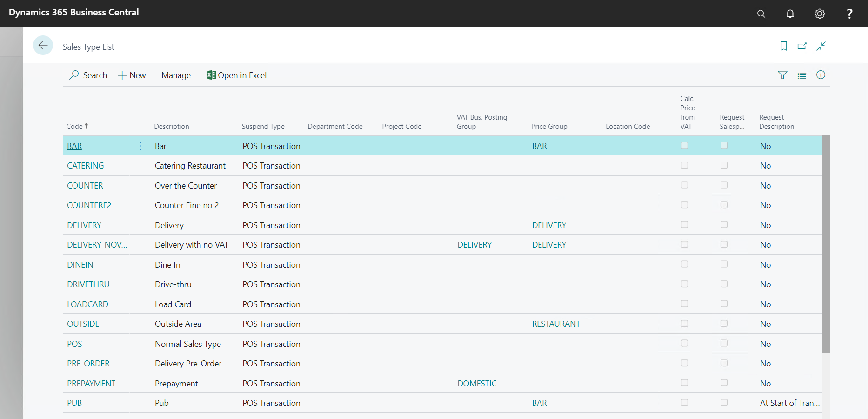Viewport: 868px width, 419px height.
Task: Toggle Request Salesperson for PREPAYMENT row
Action: click(x=724, y=383)
